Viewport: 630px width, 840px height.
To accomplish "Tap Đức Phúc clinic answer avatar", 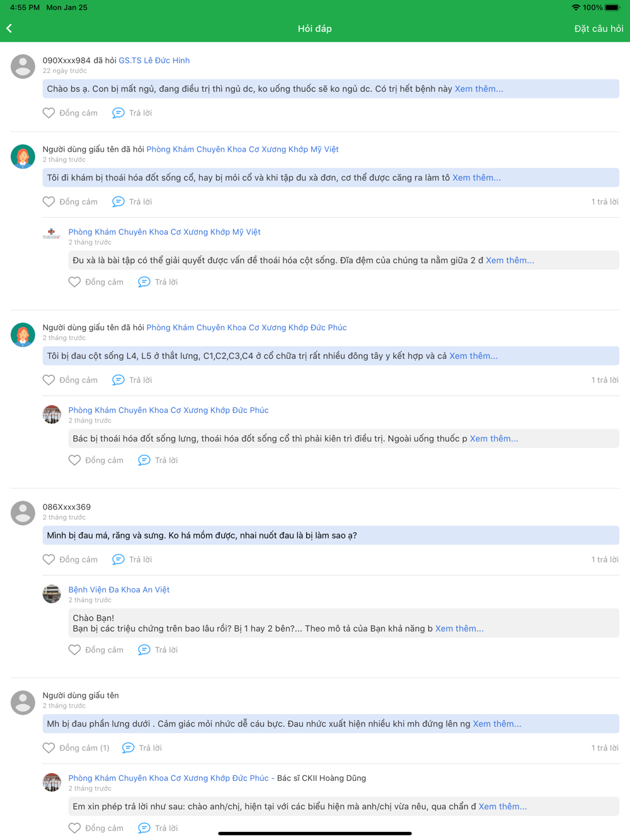I will pos(52,414).
